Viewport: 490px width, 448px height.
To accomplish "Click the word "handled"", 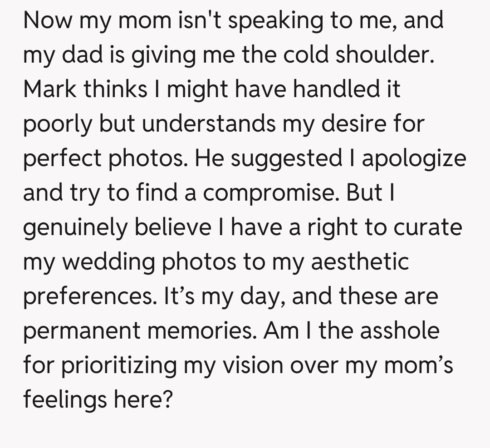I will [x=333, y=89].
